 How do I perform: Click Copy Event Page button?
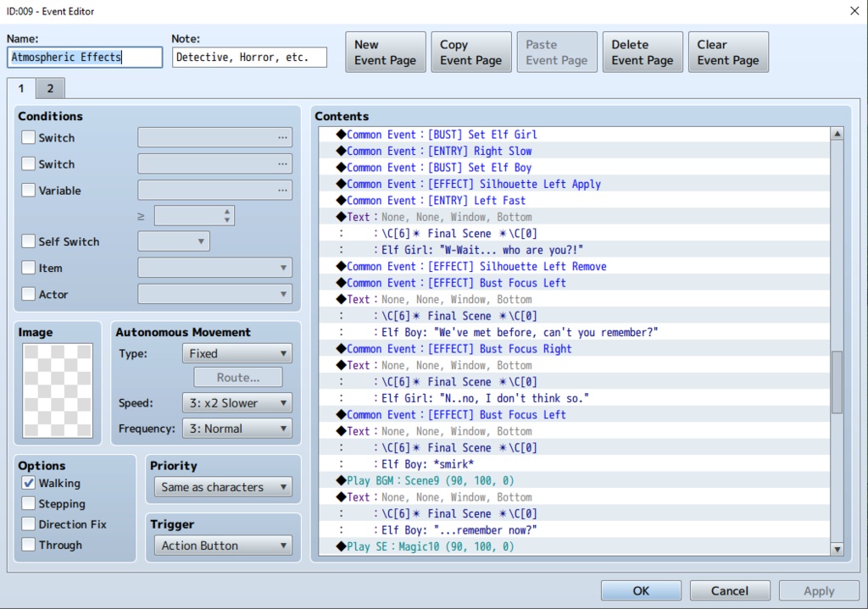pyautogui.click(x=471, y=52)
